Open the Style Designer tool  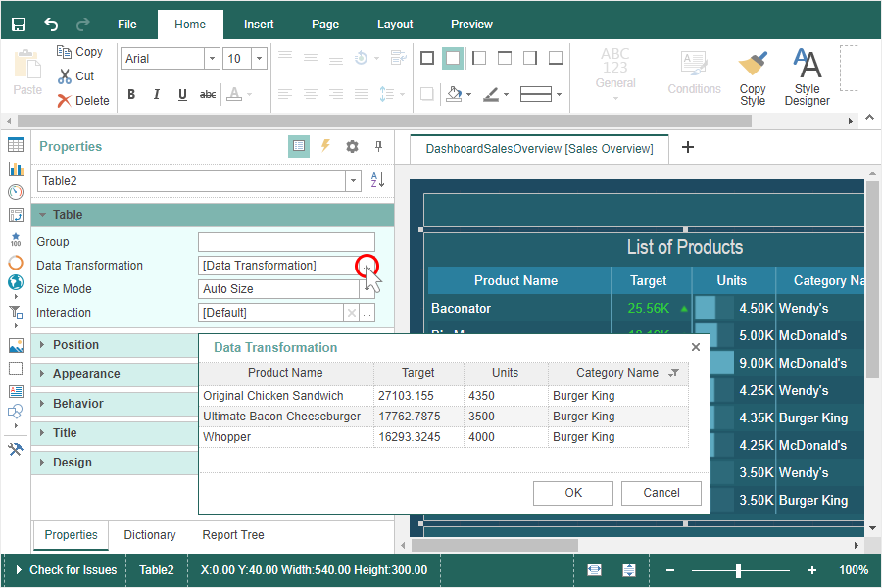point(807,76)
